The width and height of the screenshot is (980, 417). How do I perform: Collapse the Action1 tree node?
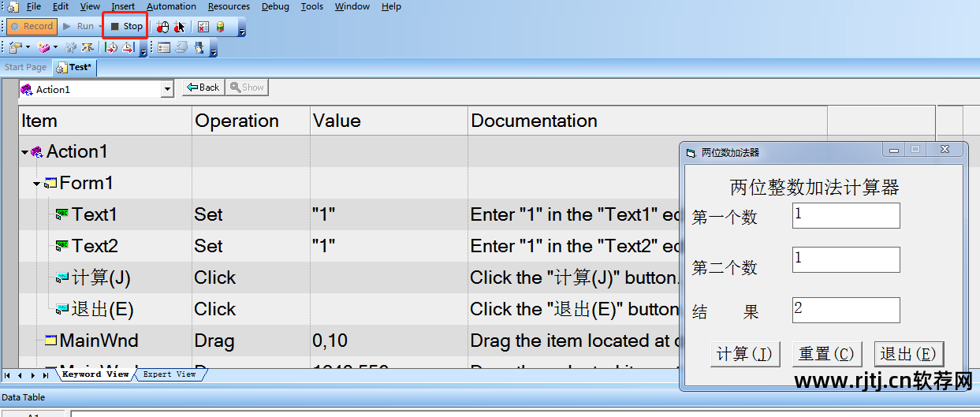(x=24, y=152)
